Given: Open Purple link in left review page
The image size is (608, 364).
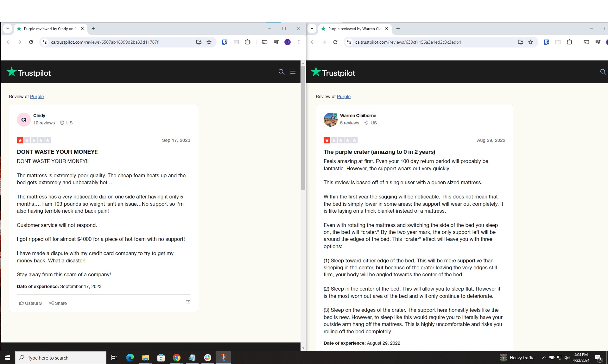Looking at the screenshot, I should 37,97.
